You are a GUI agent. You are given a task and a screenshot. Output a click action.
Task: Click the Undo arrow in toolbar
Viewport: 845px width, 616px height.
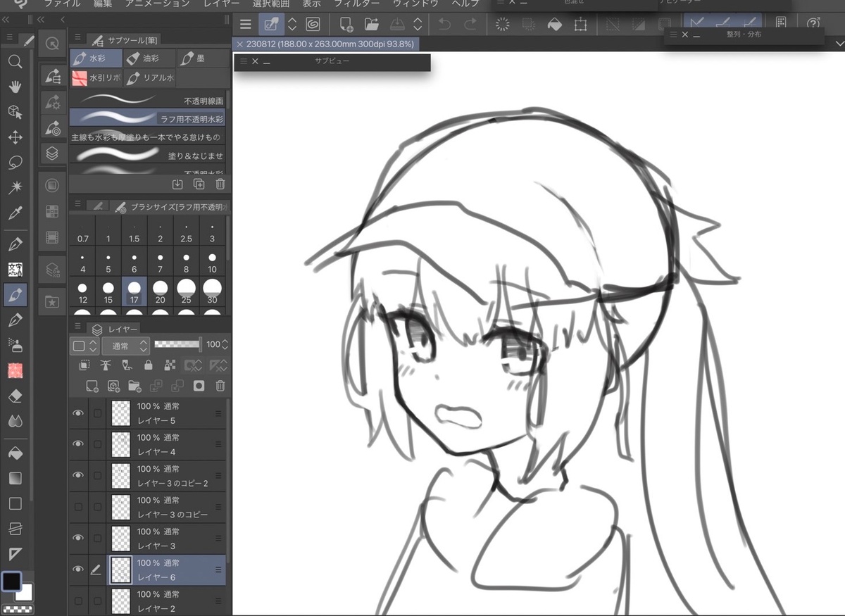pos(444,25)
